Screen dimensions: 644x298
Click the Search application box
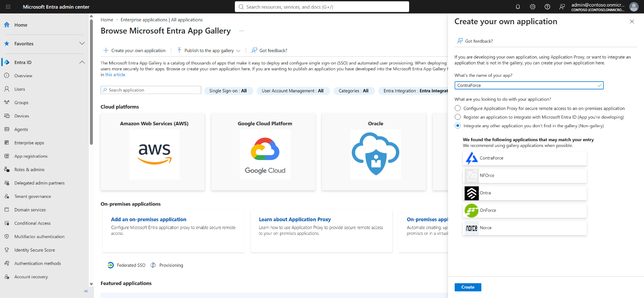[151, 90]
